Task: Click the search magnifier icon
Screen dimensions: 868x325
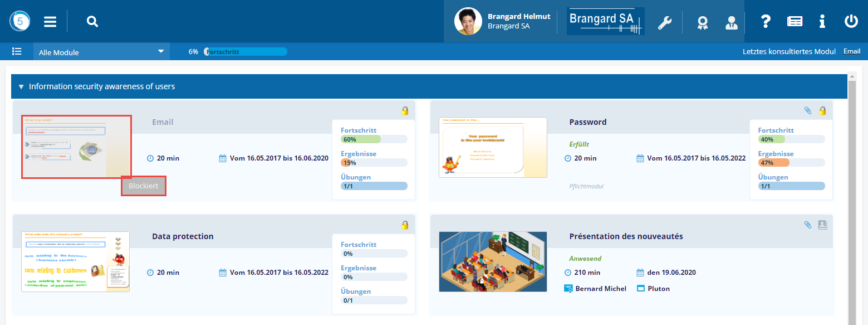Action: point(92,22)
